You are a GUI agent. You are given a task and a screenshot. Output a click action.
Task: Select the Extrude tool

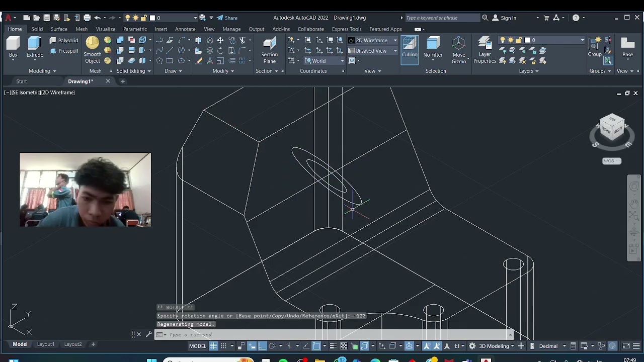point(35,48)
